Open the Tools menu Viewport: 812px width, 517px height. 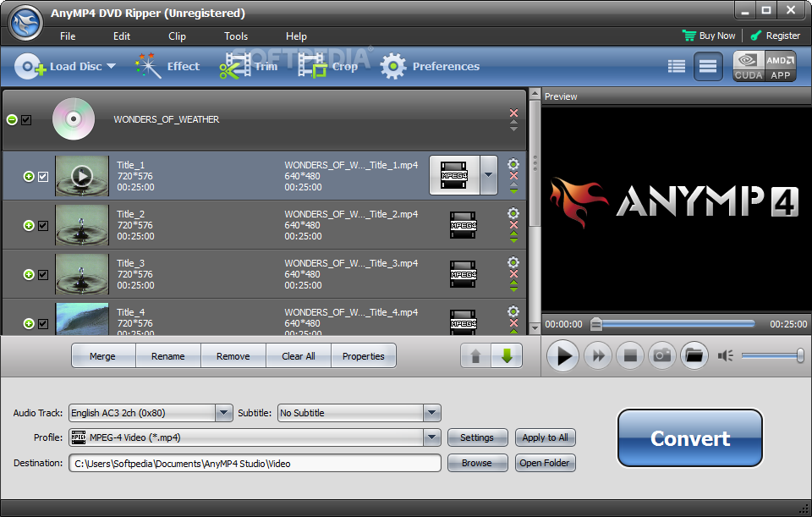(236, 36)
